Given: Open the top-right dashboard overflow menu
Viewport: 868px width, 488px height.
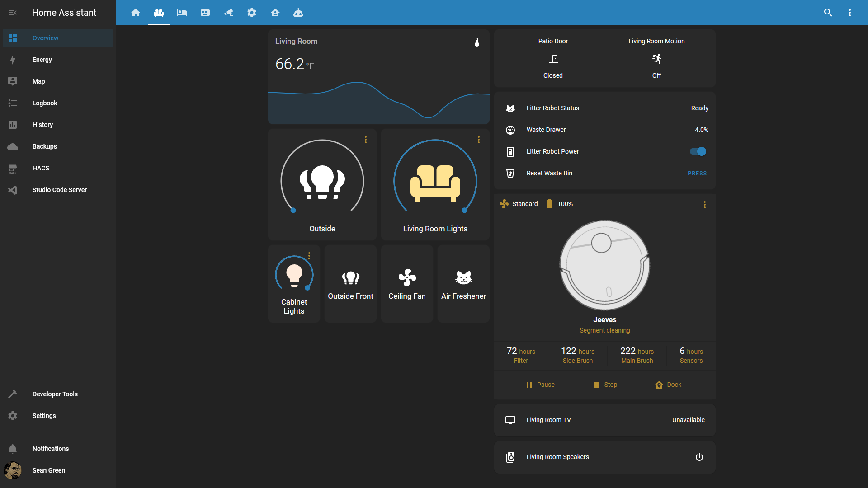Looking at the screenshot, I should (850, 13).
